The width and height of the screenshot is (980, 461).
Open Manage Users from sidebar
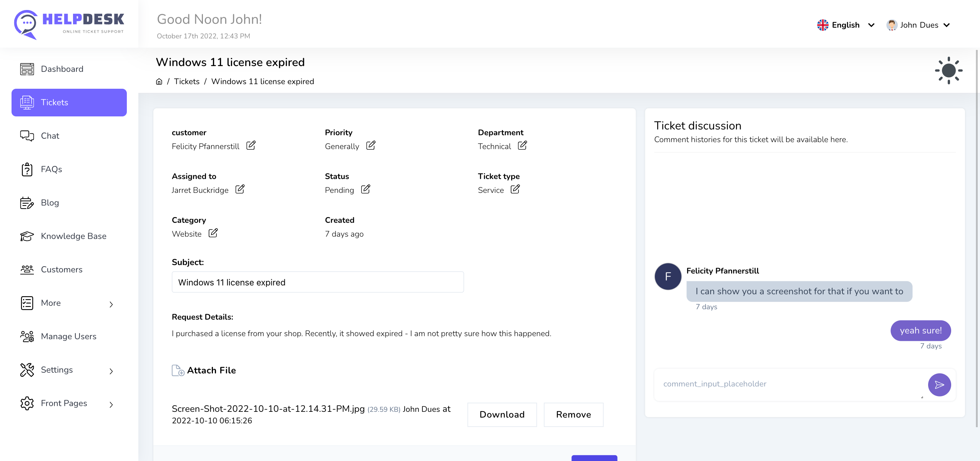pos(69,337)
